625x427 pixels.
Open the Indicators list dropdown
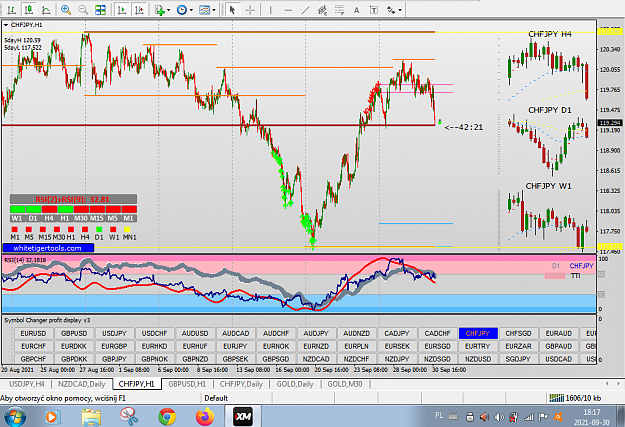click(x=163, y=10)
